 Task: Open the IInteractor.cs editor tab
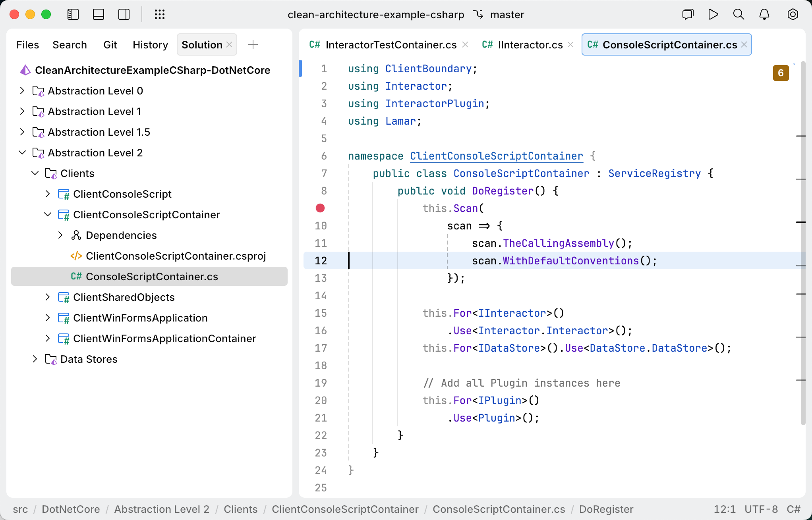(x=530, y=44)
